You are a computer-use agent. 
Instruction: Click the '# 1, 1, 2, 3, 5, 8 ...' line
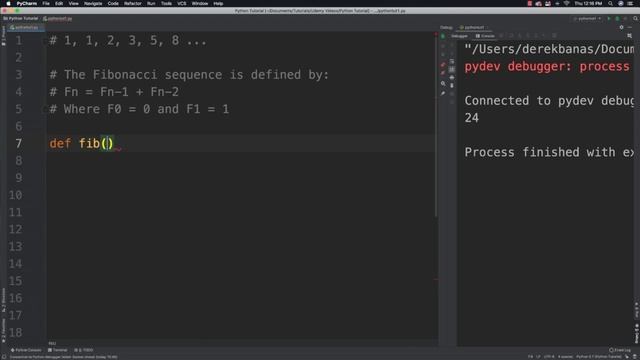point(128,40)
